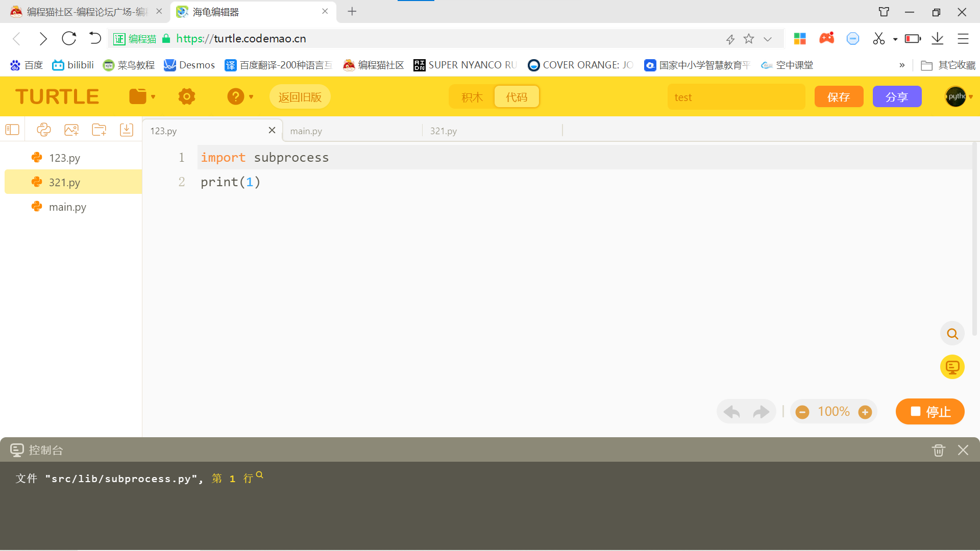Open the file folder menu icon
This screenshot has height=551, width=980.
138,96
